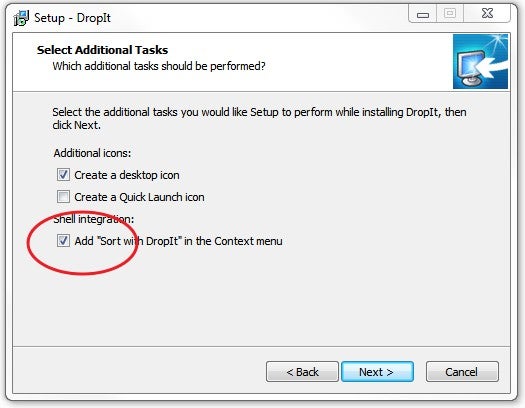The height and width of the screenshot is (408, 525).
Task: Go to the previous step with Back
Action: coord(302,372)
